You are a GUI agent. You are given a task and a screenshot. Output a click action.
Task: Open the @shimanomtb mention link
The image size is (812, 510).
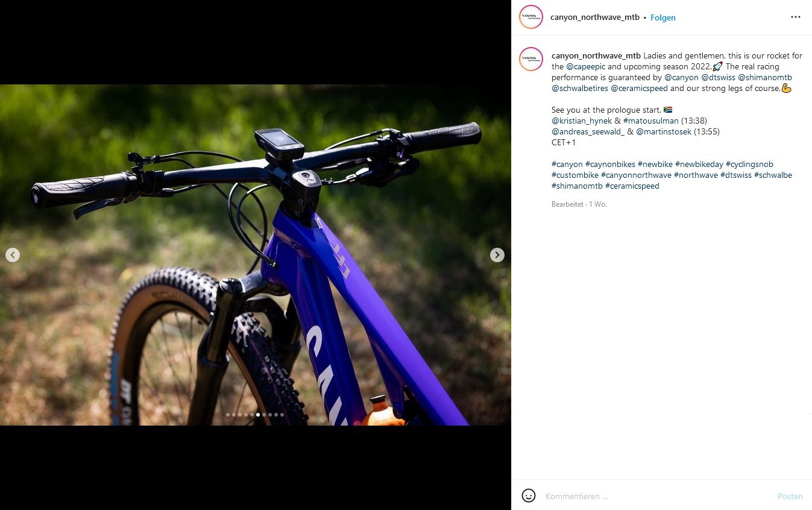tap(765, 78)
